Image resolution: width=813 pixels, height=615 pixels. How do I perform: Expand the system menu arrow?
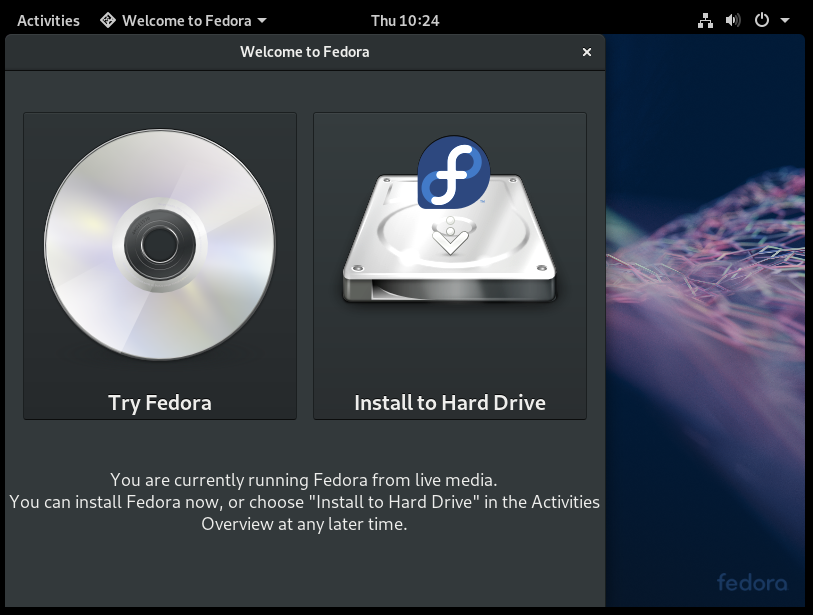point(785,21)
